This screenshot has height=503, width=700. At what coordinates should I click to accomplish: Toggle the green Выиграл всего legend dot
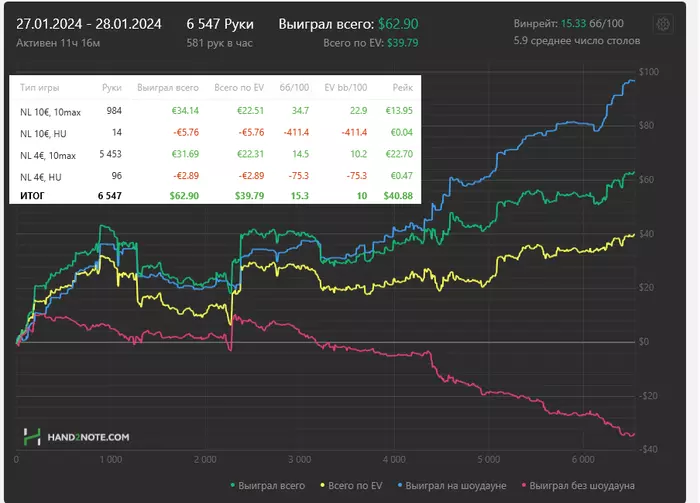pos(233,485)
